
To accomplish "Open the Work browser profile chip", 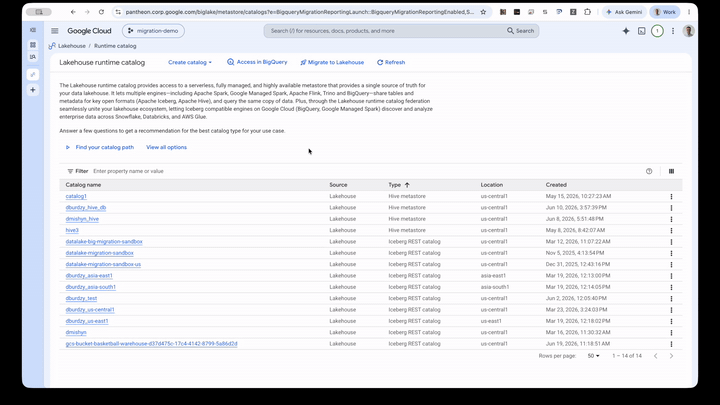I will (664, 12).
